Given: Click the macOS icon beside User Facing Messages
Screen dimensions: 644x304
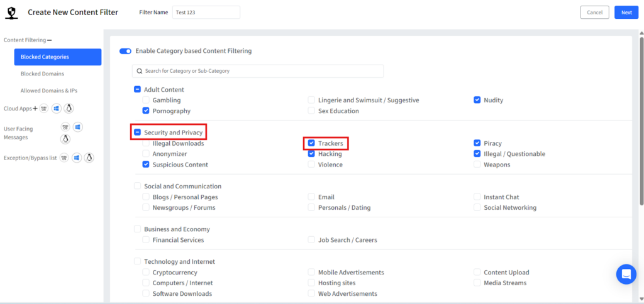Looking at the screenshot, I should (x=65, y=127).
